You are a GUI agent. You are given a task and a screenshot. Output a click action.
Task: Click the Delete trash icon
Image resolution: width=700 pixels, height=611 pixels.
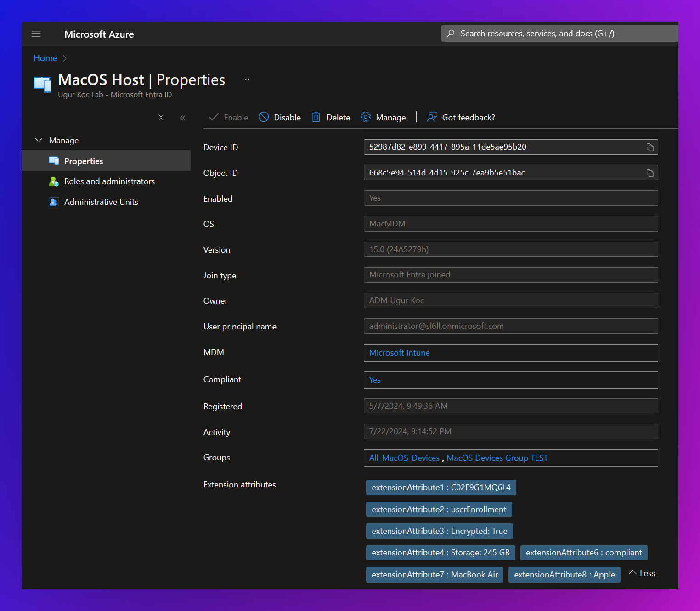[316, 117]
